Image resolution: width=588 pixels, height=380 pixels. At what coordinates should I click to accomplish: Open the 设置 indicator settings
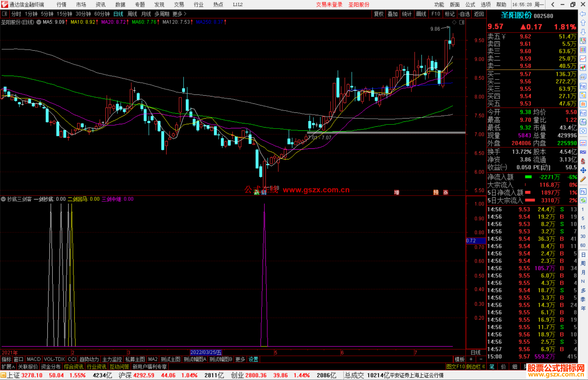pyautogui.click(x=253, y=359)
